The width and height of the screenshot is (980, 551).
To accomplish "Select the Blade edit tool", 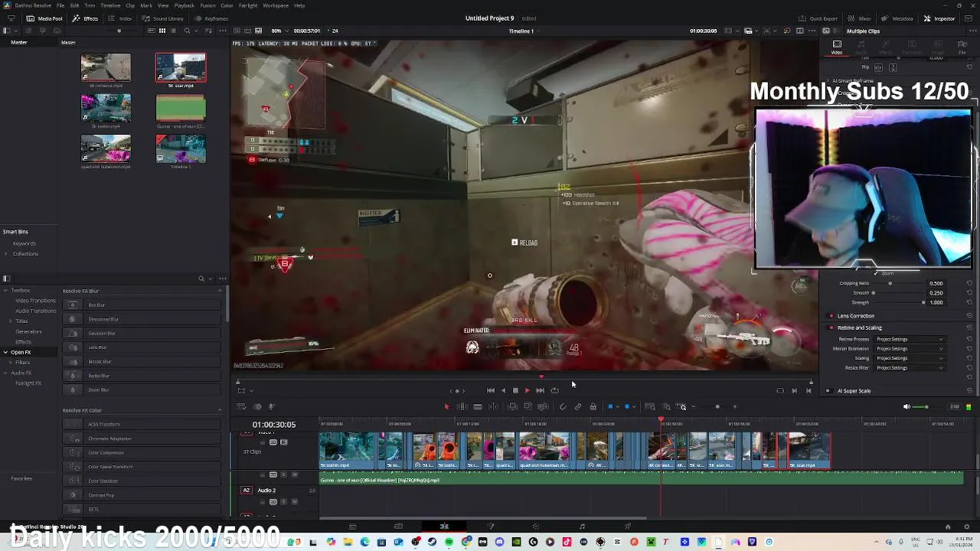I will [x=477, y=407].
